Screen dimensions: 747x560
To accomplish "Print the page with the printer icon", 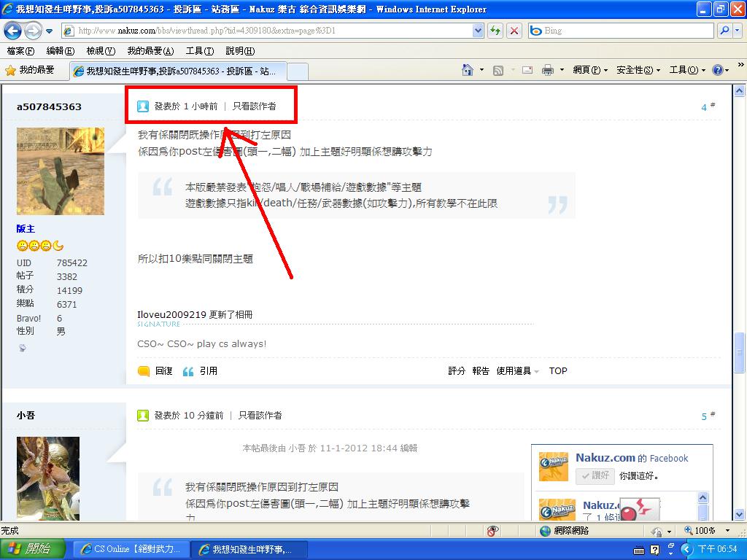I will click(x=548, y=71).
